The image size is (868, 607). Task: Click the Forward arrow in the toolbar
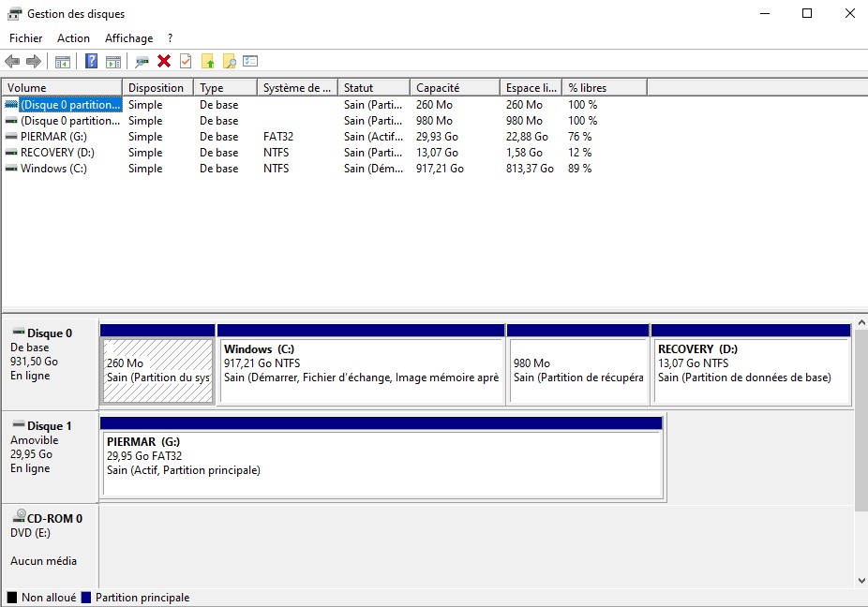tap(34, 62)
